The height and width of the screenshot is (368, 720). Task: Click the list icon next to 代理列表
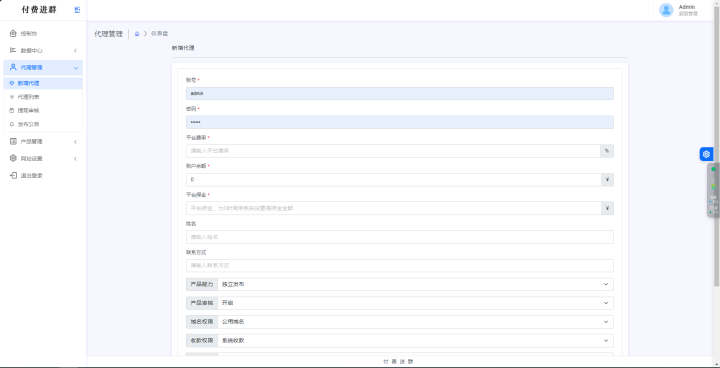[12, 97]
